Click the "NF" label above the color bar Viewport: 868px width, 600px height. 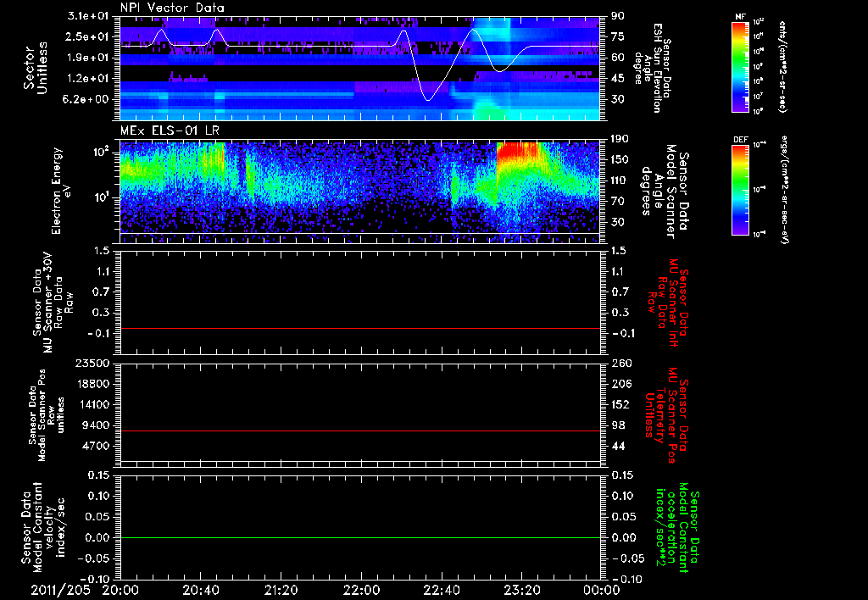pos(740,17)
